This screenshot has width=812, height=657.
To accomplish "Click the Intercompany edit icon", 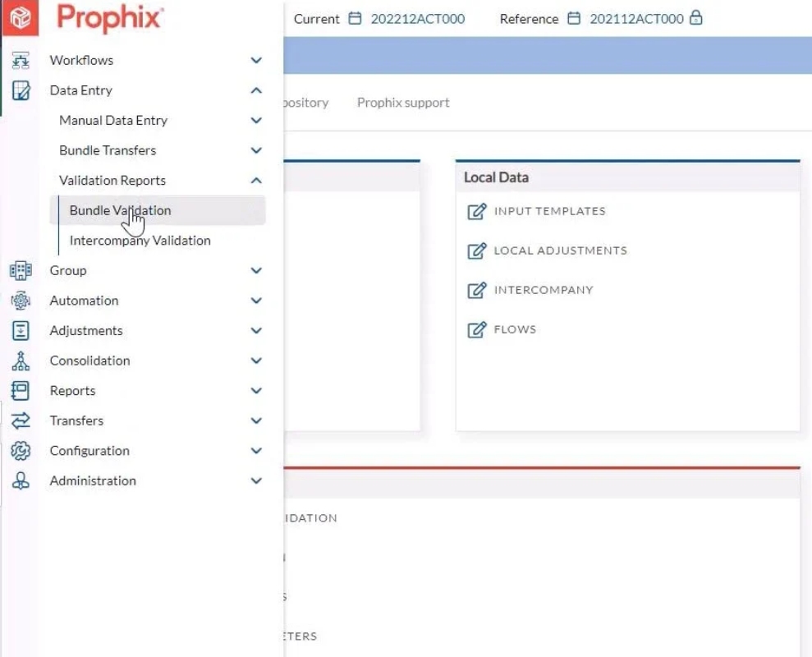I will (477, 290).
